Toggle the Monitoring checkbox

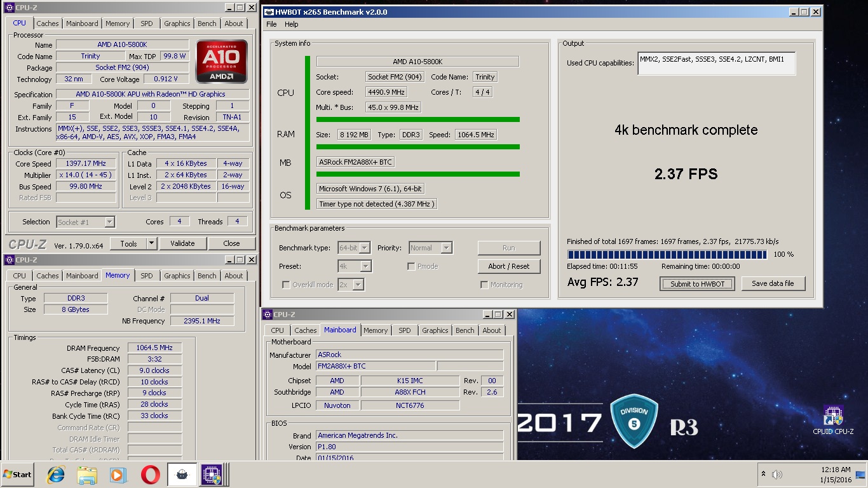click(x=484, y=285)
